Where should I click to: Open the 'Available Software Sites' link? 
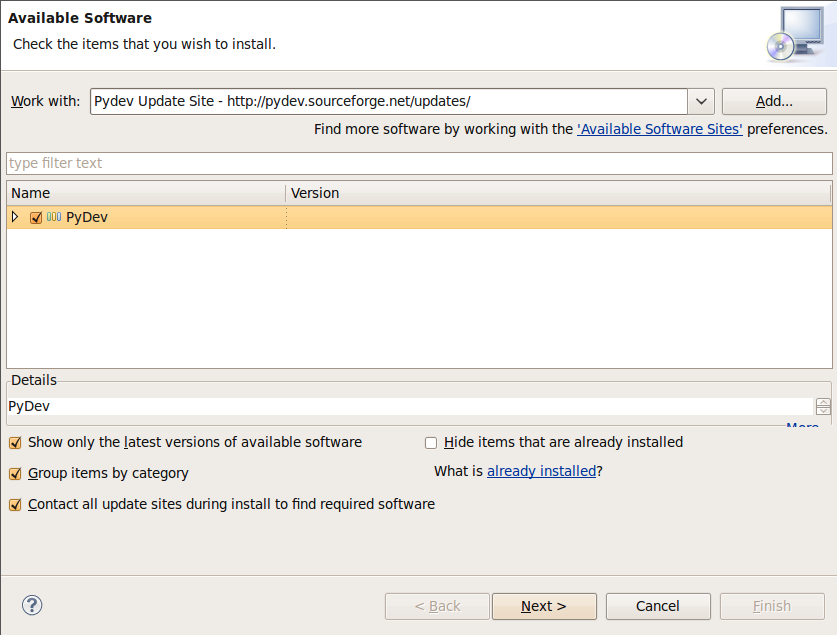click(x=659, y=129)
